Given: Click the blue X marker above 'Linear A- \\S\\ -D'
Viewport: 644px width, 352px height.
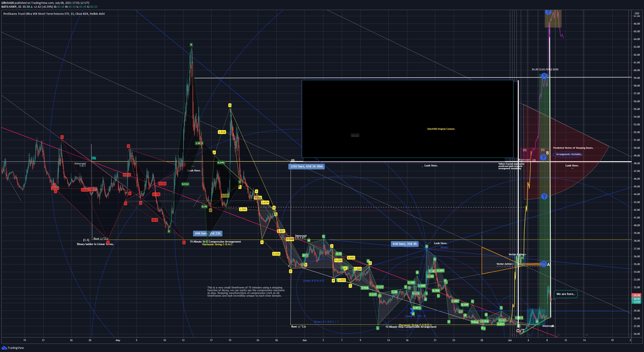Looking at the screenshot, I should coord(412,311).
